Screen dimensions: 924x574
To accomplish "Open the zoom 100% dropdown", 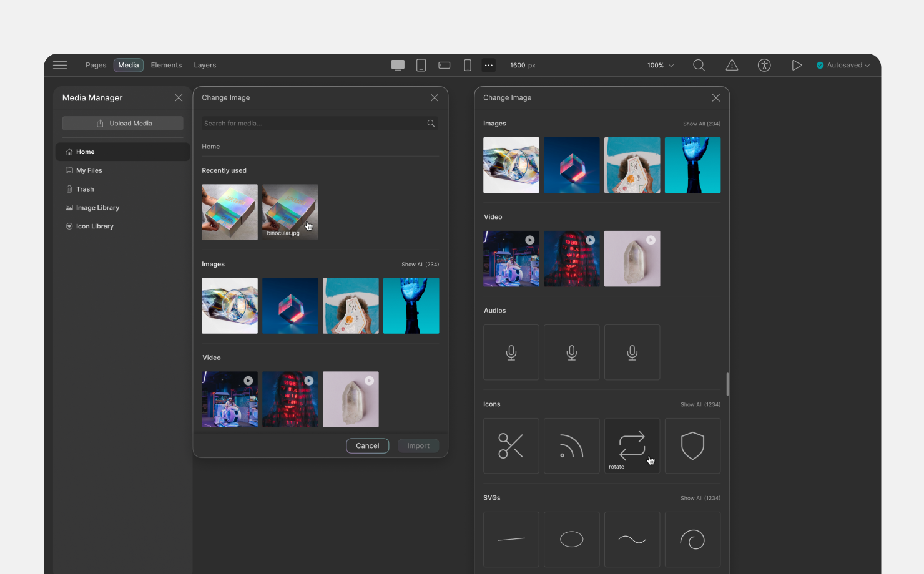I will point(661,65).
